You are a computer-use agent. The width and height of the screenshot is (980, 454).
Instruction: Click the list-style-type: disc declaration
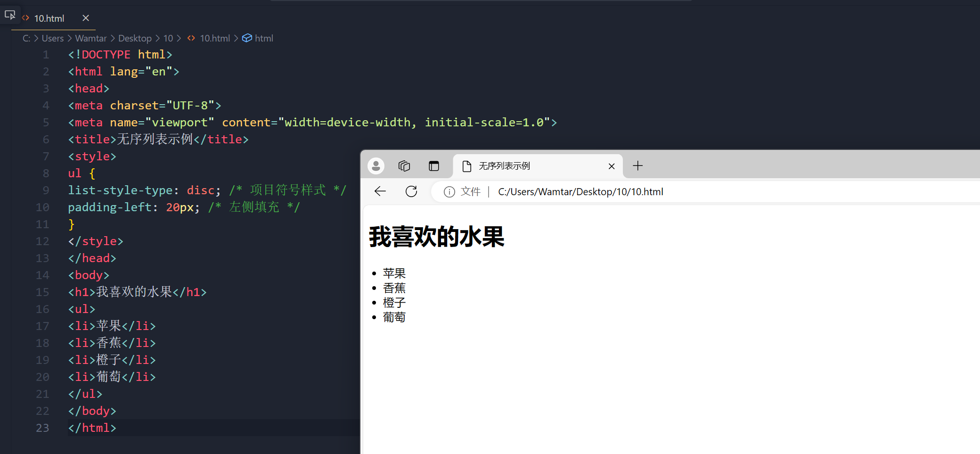[144, 190]
